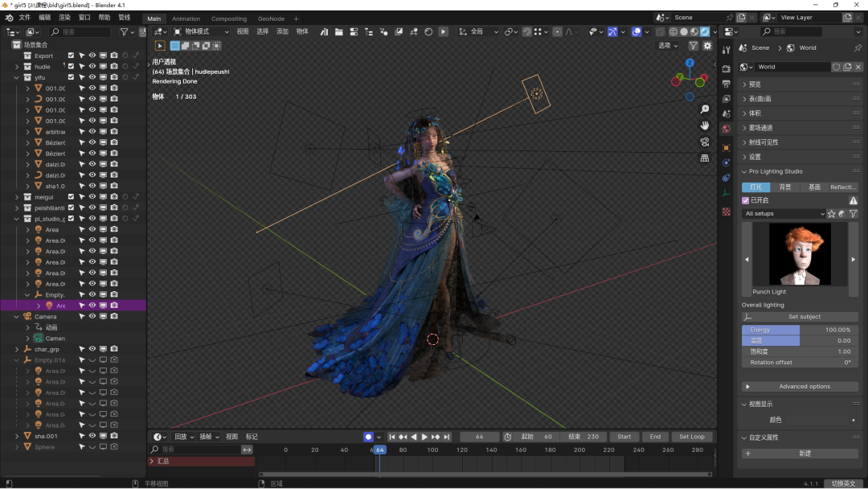Toggle the 已开启 checkbox
The width and height of the screenshot is (868, 489).
tap(746, 200)
